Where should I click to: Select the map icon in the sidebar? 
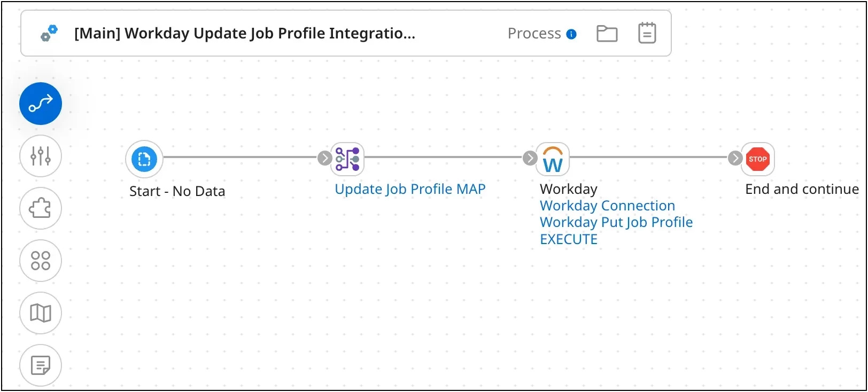(x=41, y=313)
